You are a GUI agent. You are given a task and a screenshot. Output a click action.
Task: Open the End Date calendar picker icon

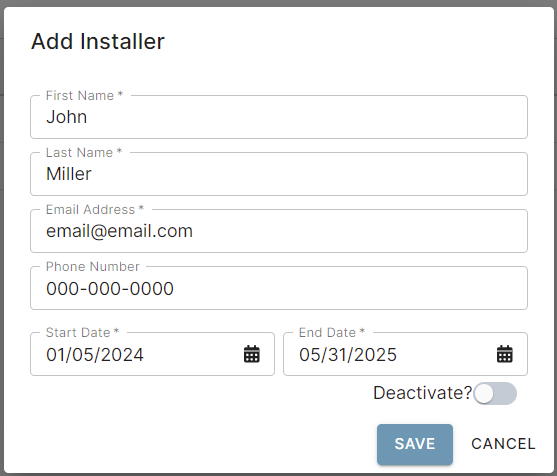point(504,354)
